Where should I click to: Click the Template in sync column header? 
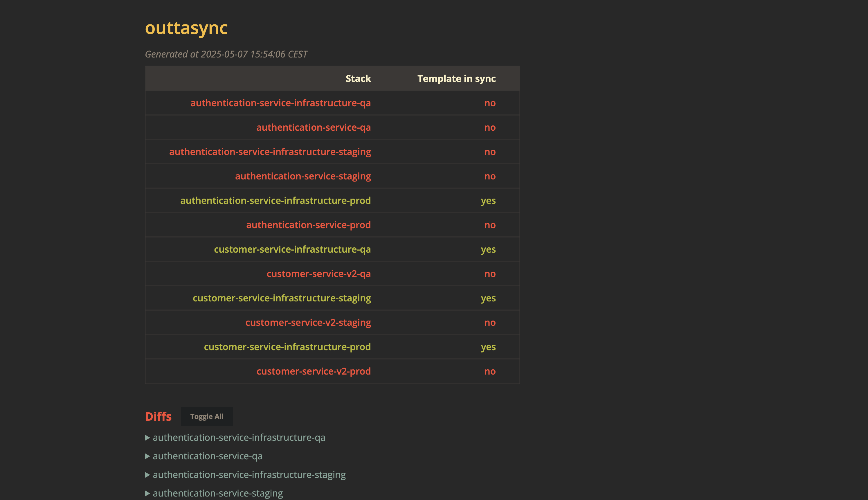(x=456, y=79)
